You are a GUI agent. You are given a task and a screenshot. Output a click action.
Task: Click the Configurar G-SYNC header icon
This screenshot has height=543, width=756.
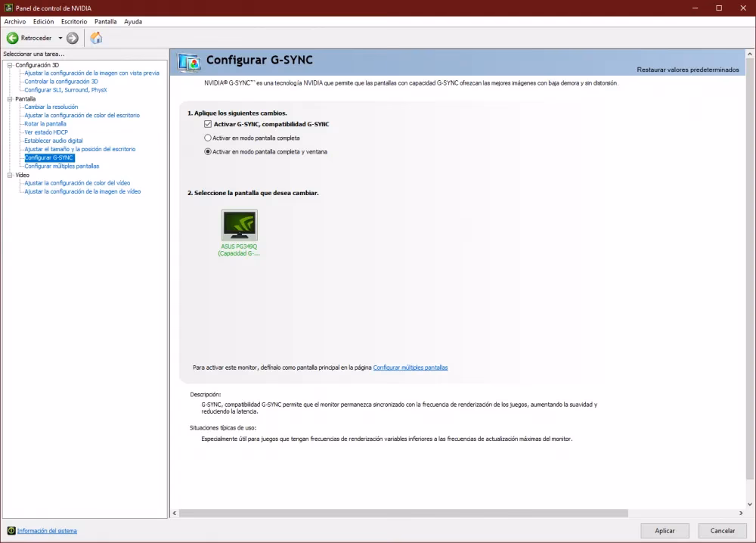click(x=189, y=62)
